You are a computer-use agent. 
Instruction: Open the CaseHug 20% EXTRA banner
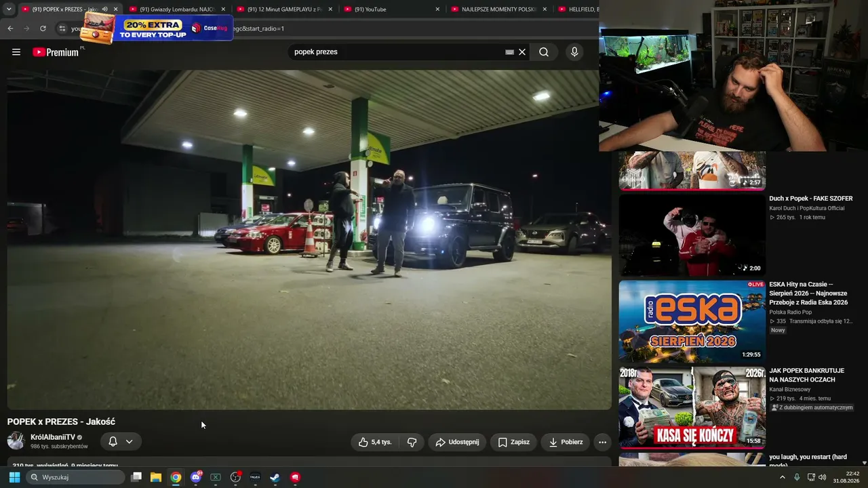pos(158,27)
